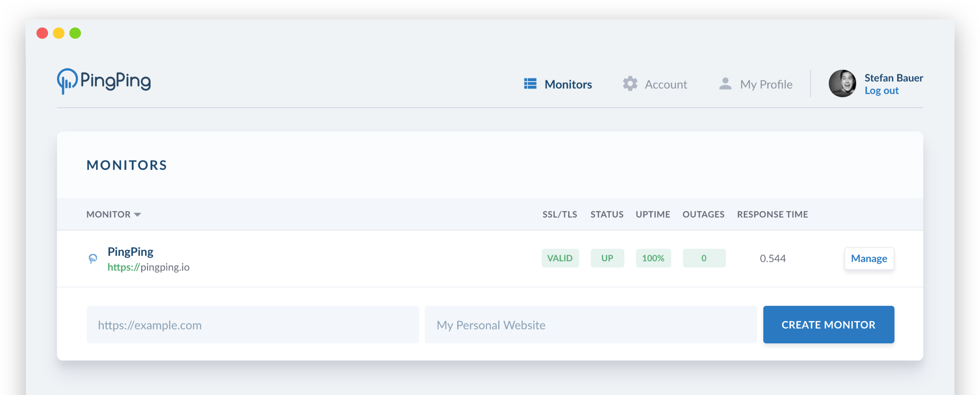Image resolution: width=980 pixels, height=395 pixels.
Task: Open the PingPing monitor name link
Action: click(x=131, y=252)
